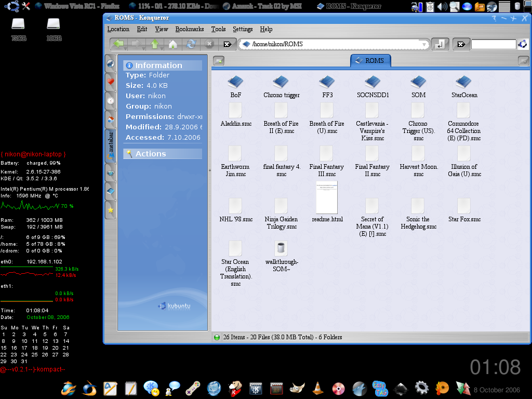Go back with the green Back arrow
This screenshot has height=399, width=532.
coord(118,44)
